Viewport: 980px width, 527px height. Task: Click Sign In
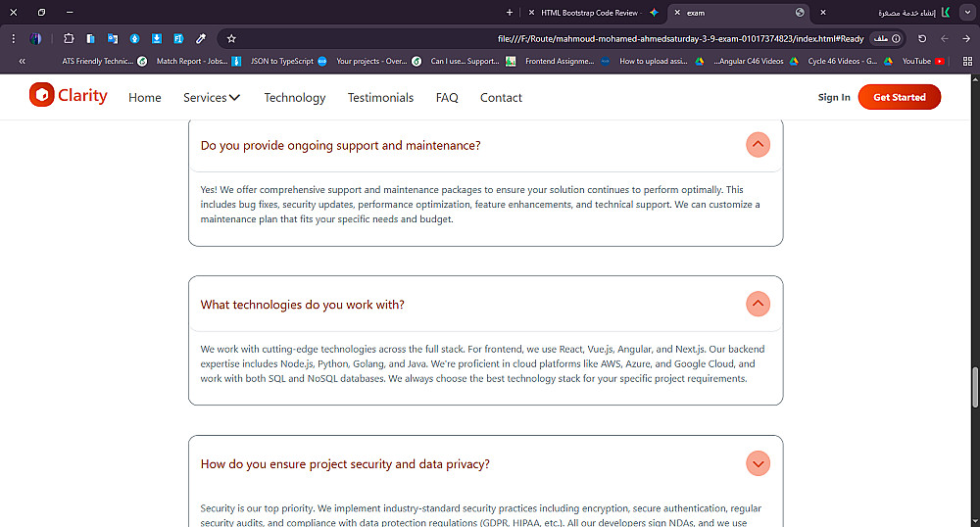(x=834, y=97)
